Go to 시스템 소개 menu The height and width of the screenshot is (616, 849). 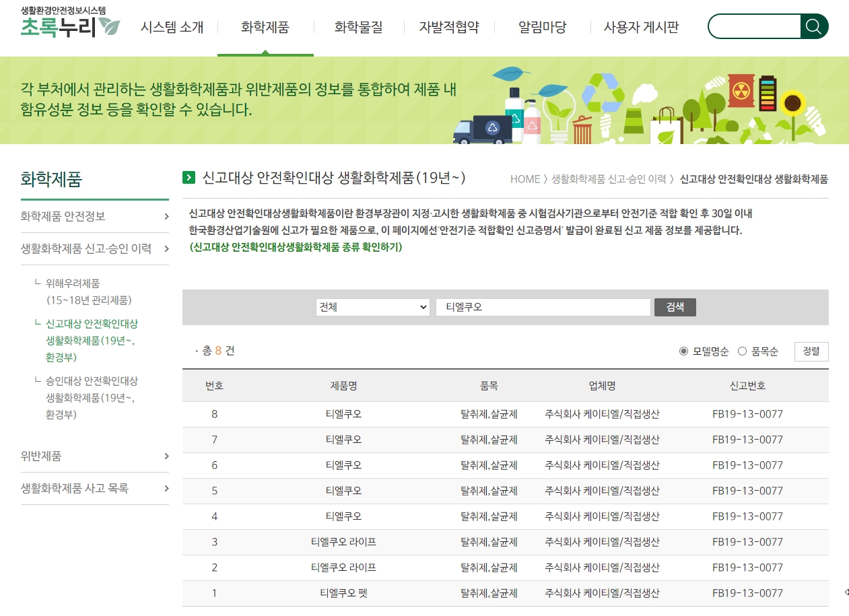[172, 28]
